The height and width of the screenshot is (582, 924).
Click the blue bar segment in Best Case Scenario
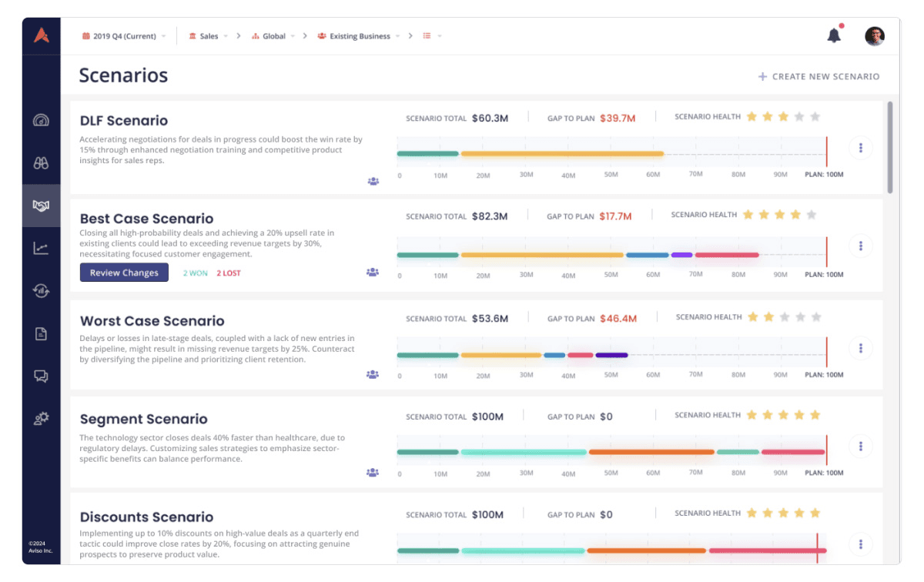click(647, 255)
